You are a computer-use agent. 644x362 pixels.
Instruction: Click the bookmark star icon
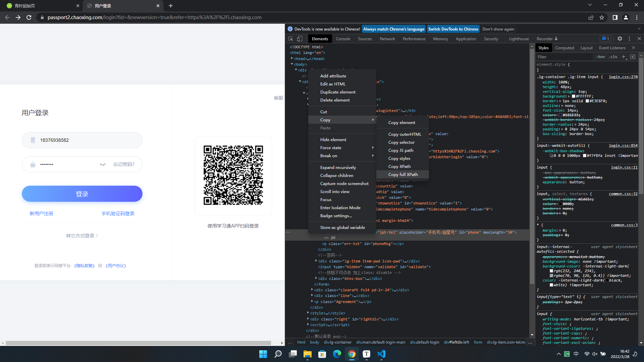(x=602, y=17)
